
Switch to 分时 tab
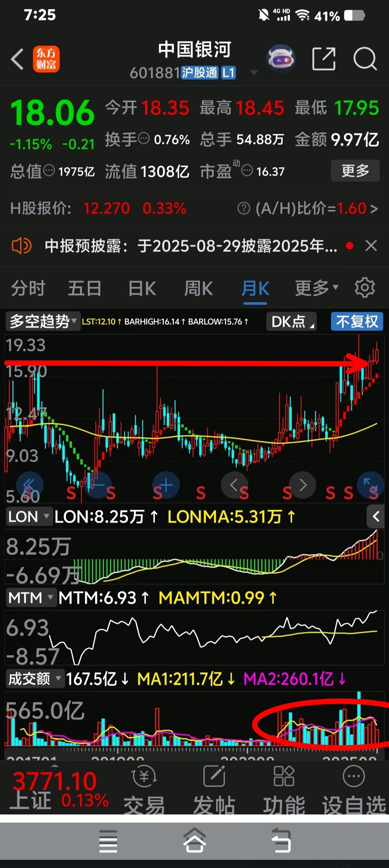coord(28,288)
